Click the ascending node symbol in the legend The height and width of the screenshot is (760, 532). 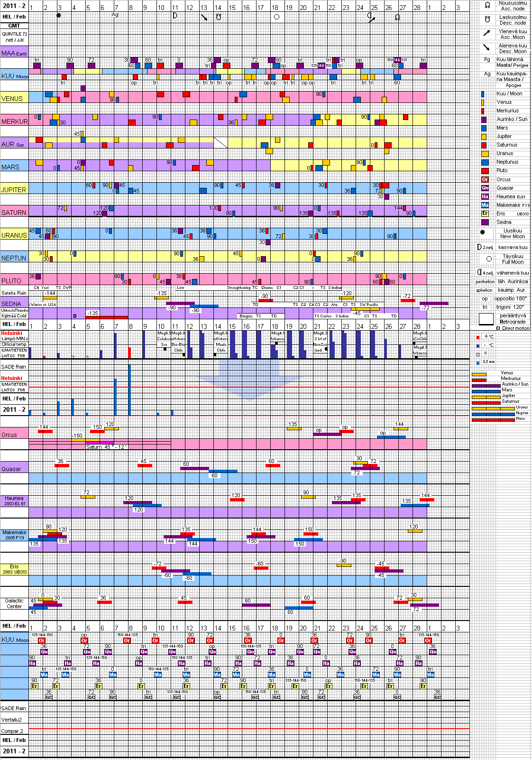[x=487, y=6]
